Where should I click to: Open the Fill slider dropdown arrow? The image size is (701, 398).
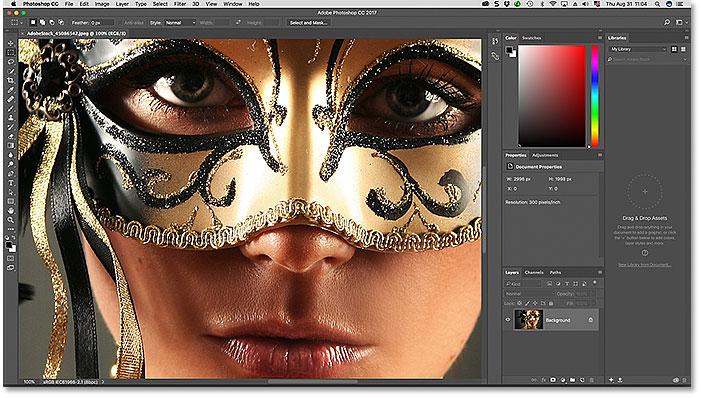coord(594,303)
